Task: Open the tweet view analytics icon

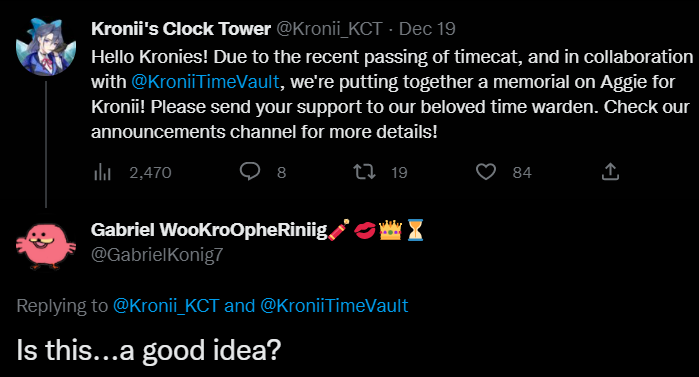Action: 102,172
